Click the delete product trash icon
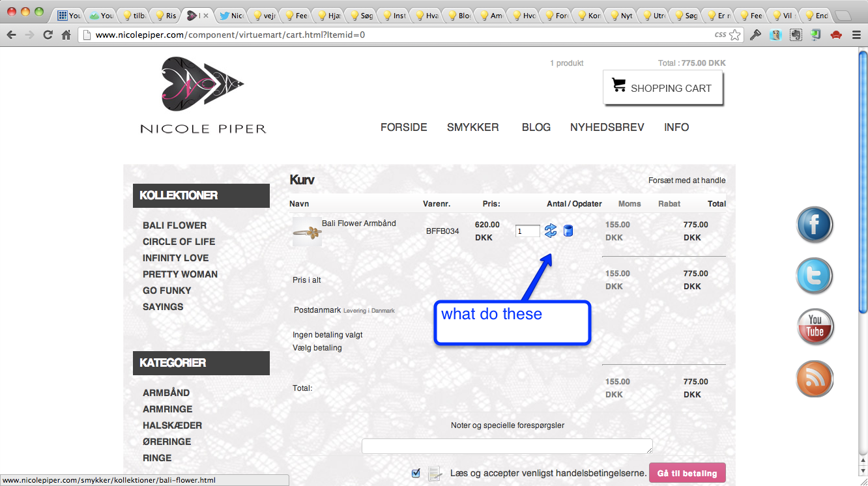This screenshot has height=486, width=868. [568, 231]
